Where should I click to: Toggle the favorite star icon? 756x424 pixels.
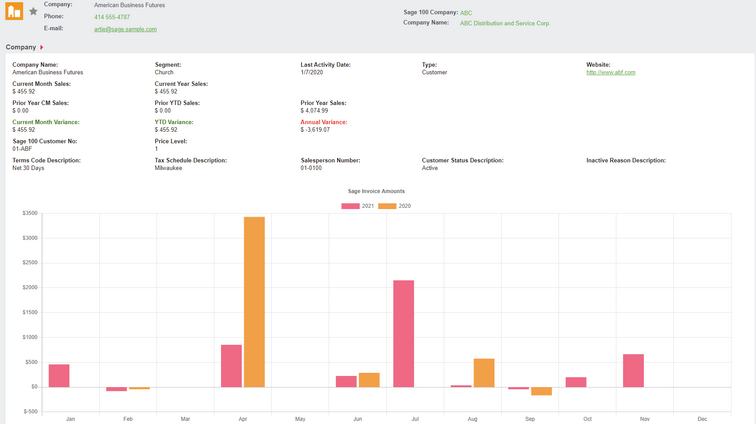33,11
